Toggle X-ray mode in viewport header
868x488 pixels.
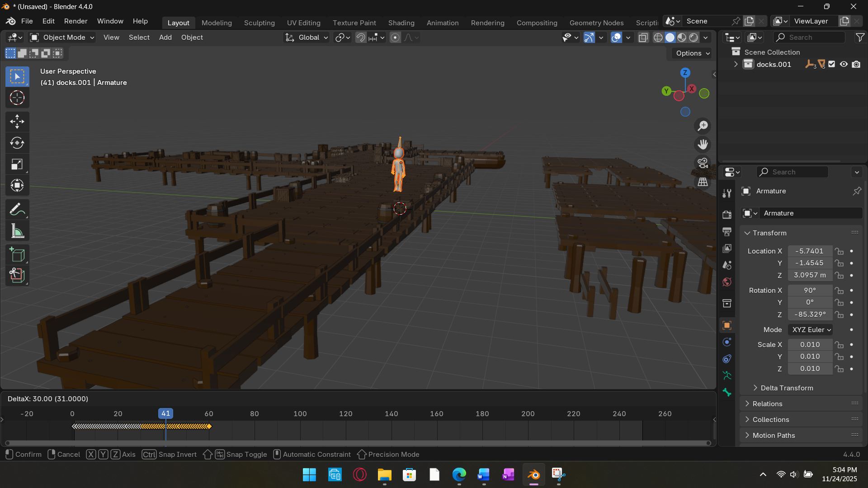643,38
